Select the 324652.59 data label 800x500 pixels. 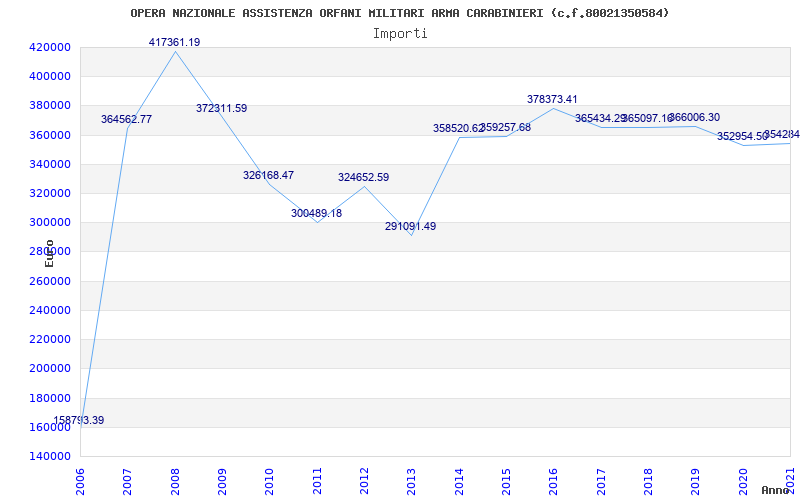[x=363, y=178]
